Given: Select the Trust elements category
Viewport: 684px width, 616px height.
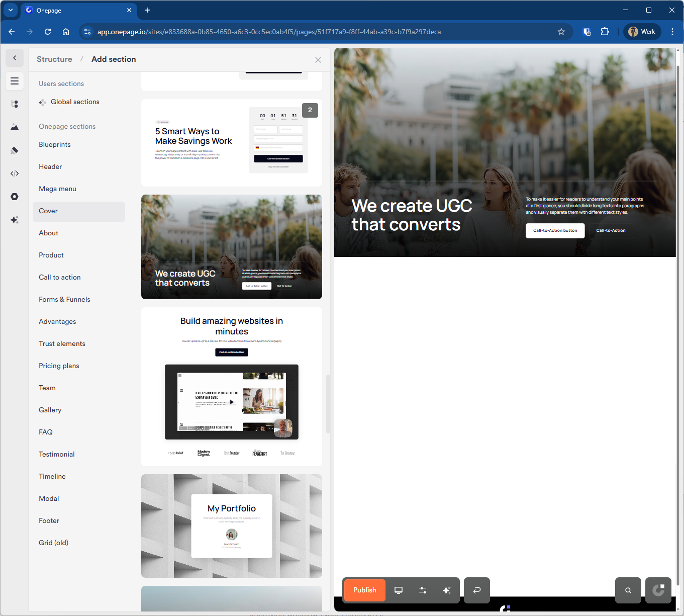Looking at the screenshot, I should coord(79,344).
